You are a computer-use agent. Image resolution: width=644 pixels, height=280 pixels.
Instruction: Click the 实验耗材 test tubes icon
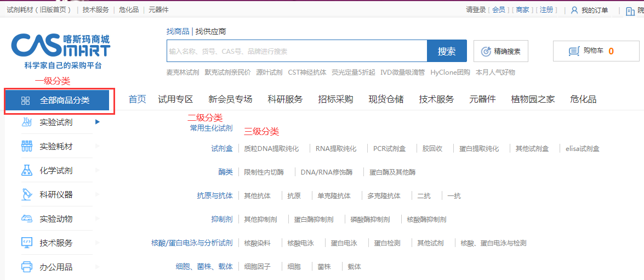[26, 147]
